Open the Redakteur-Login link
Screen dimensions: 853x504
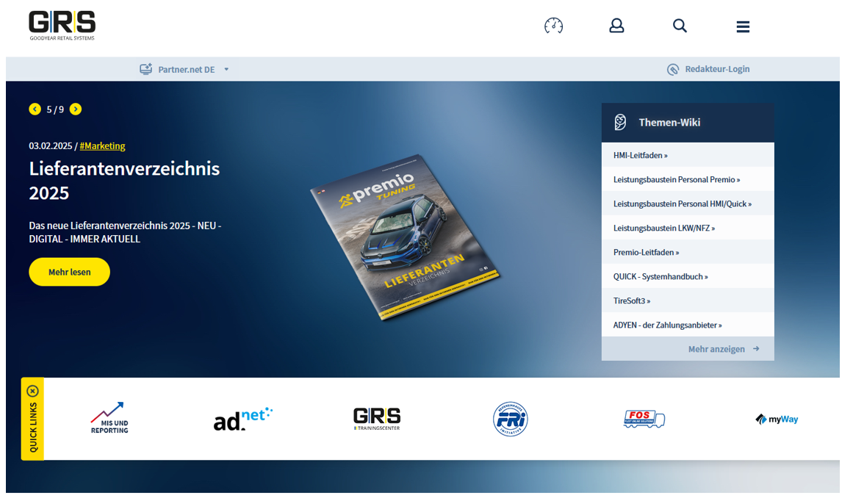708,69
